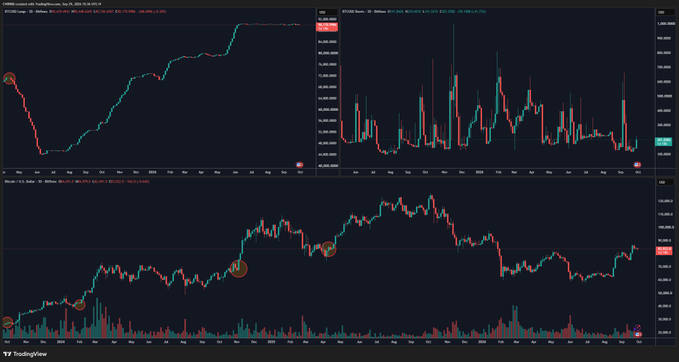Click the 1,000.0000 label on the Shorts price axis

(665, 24)
